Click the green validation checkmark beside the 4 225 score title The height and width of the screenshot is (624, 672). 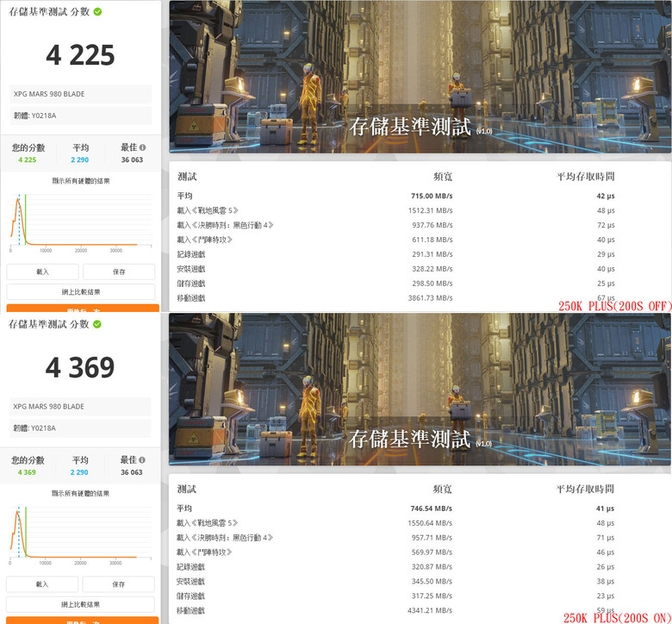pyautogui.click(x=97, y=11)
